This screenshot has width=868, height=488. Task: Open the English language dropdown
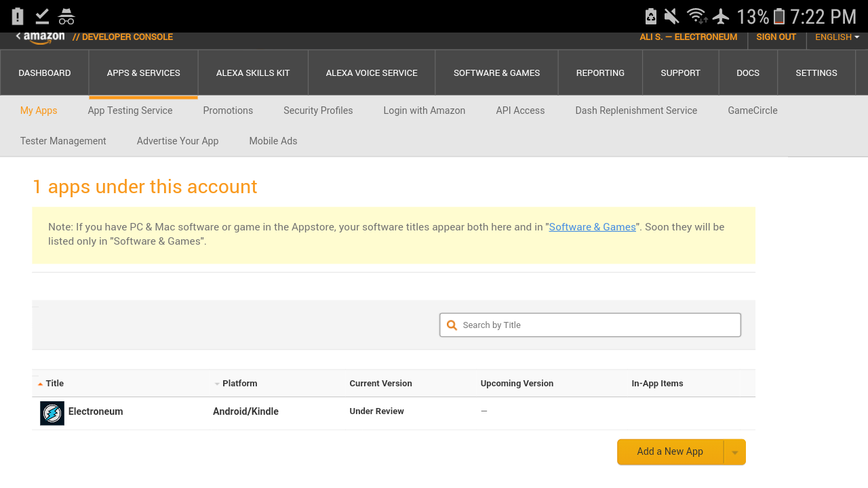coord(837,37)
